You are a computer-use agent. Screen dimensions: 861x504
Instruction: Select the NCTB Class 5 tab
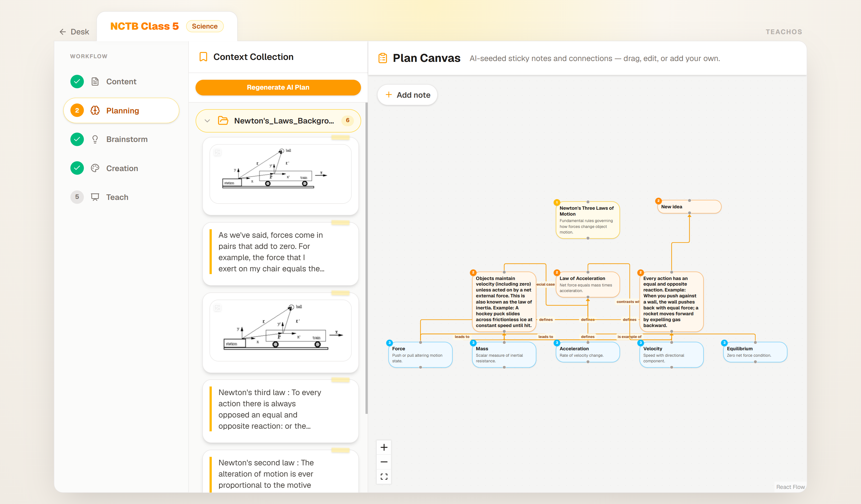click(x=167, y=26)
